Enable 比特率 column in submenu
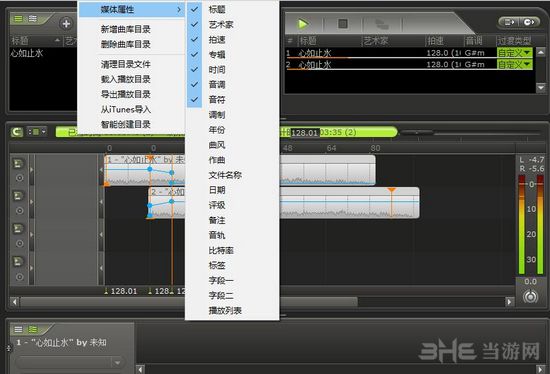The image size is (550, 374). click(233, 250)
